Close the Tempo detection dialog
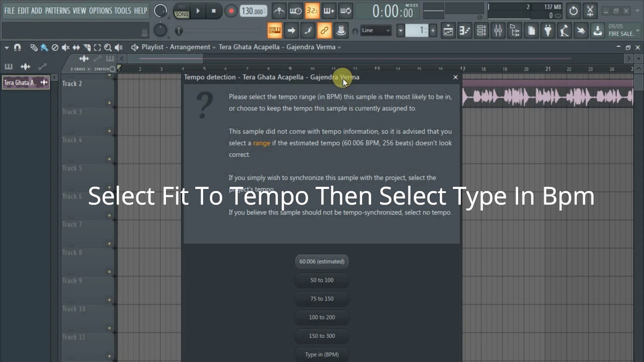644x362 pixels. pyautogui.click(x=455, y=77)
